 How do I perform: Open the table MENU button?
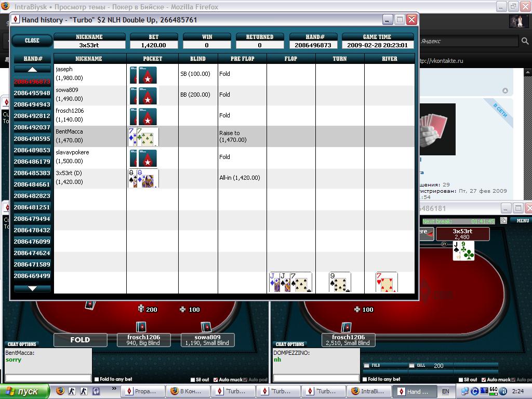[521, 221]
